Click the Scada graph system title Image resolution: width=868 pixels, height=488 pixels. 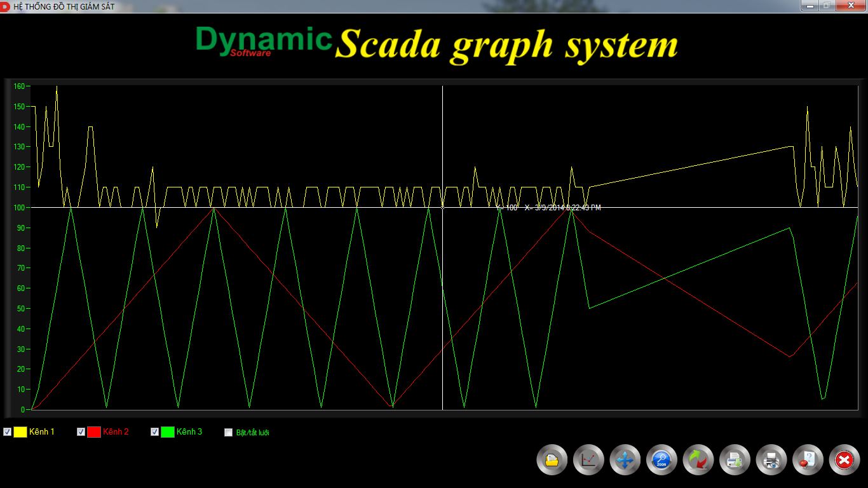coord(507,46)
